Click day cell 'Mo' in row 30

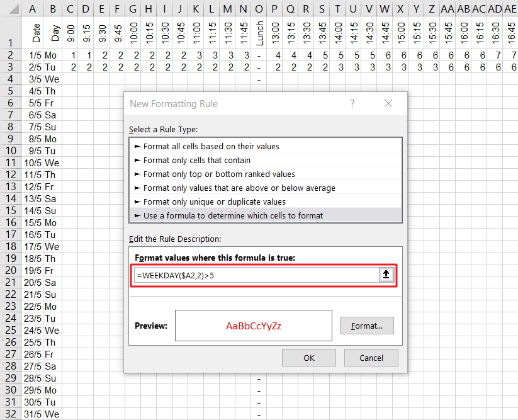pos(52,390)
